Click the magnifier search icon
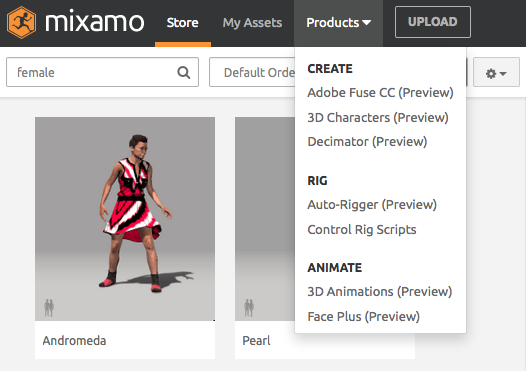This screenshot has height=371, width=526. 183,72
